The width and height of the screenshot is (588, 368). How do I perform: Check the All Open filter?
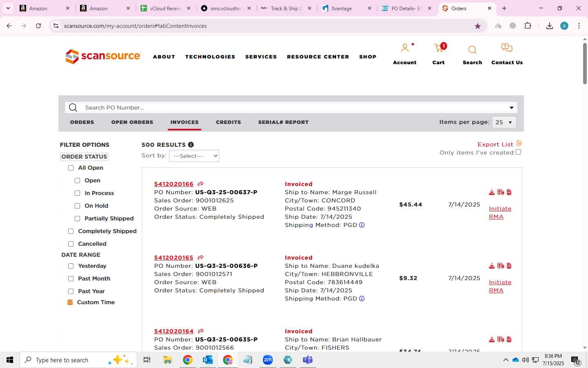pyautogui.click(x=71, y=168)
